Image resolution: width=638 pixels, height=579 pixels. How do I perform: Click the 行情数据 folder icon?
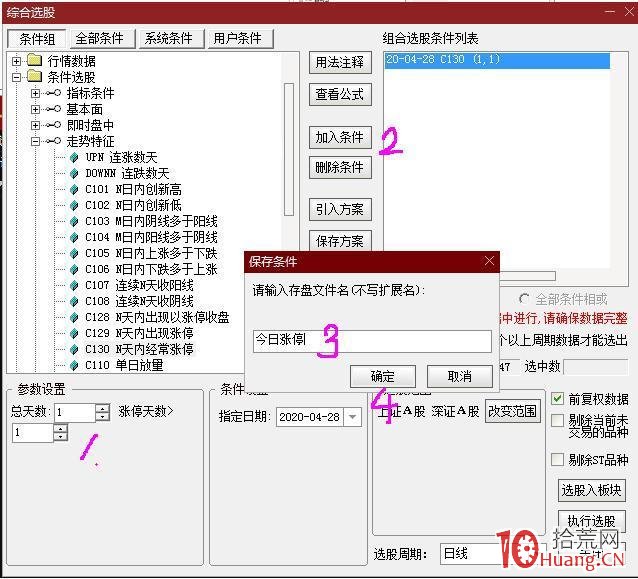(x=35, y=61)
